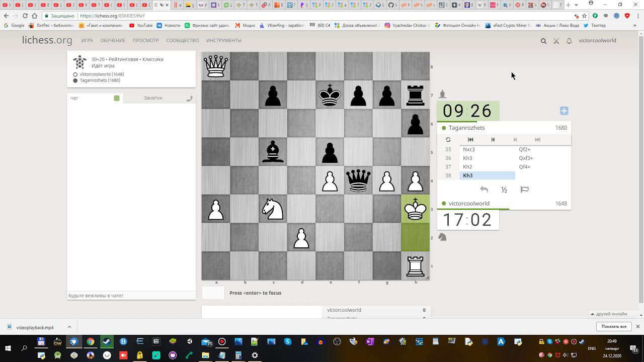Image resolution: width=644 pixels, height=362 pixels.
Task: Select move Nxc3 in the move list
Action: pos(487,149)
